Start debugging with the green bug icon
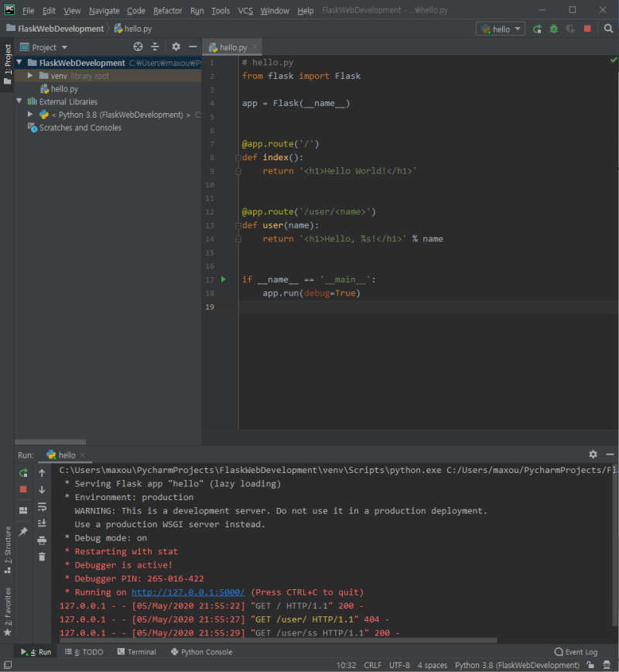This screenshot has width=619, height=672. click(553, 29)
